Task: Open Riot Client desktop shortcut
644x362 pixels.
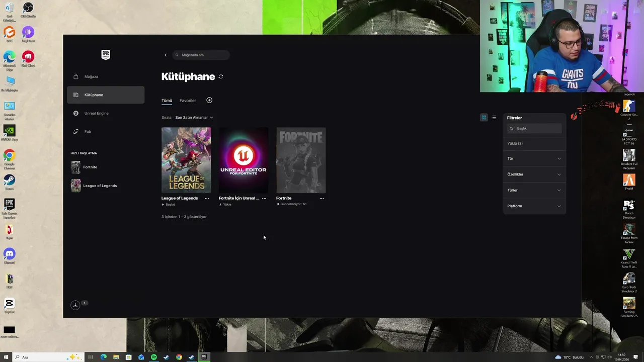Action: coord(28,59)
